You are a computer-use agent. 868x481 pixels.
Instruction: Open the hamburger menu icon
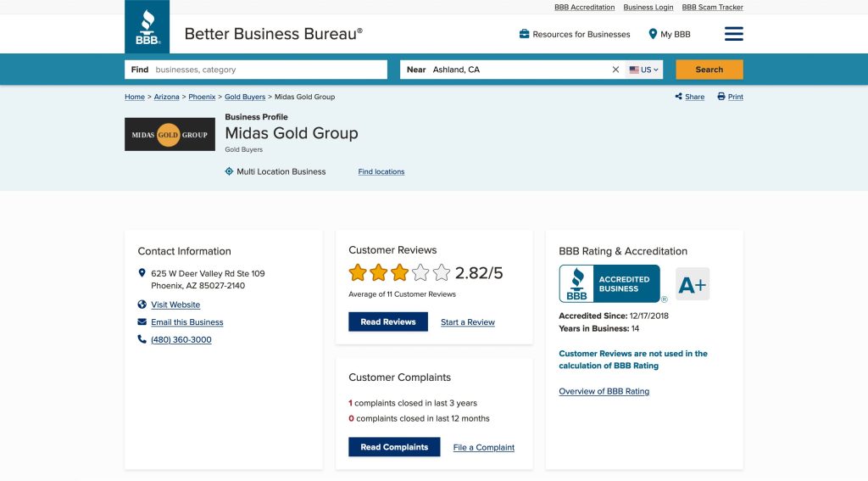[733, 34]
